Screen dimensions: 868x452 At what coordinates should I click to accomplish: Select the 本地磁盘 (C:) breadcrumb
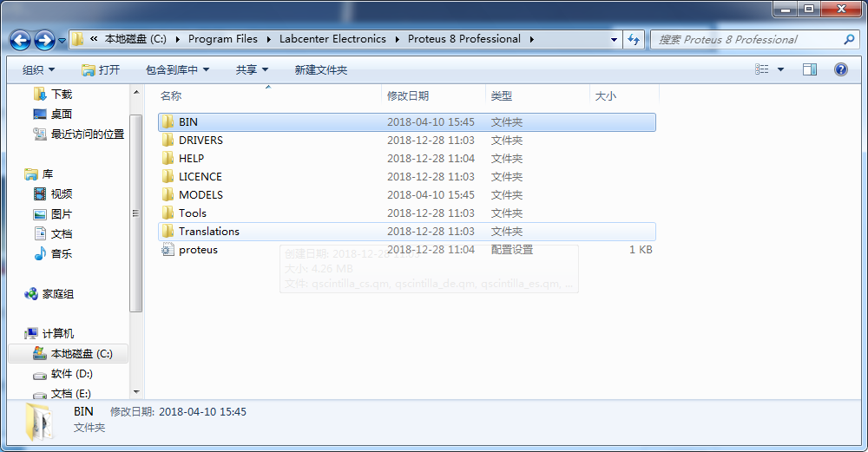coord(135,39)
